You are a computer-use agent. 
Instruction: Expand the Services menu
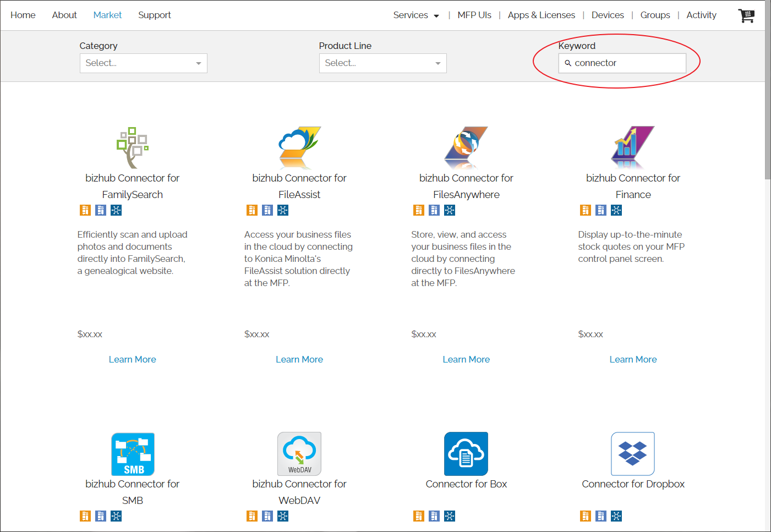pyautogui.click(x=416, y=15)
